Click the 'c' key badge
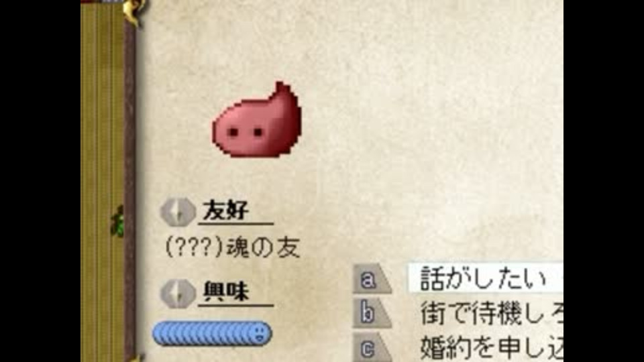644x362 pixels. point(371,348)
